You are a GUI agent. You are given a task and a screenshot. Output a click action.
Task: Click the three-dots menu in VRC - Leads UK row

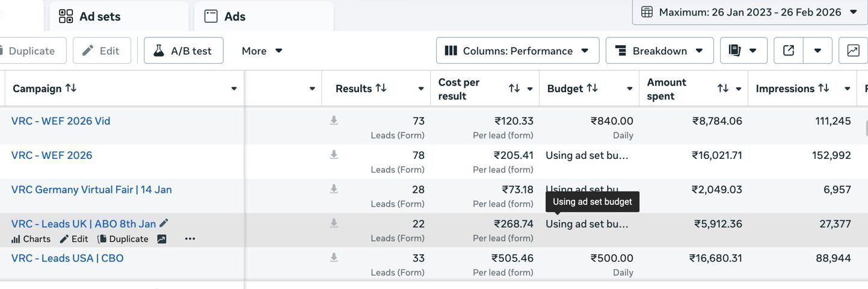[x=190, y=239]
